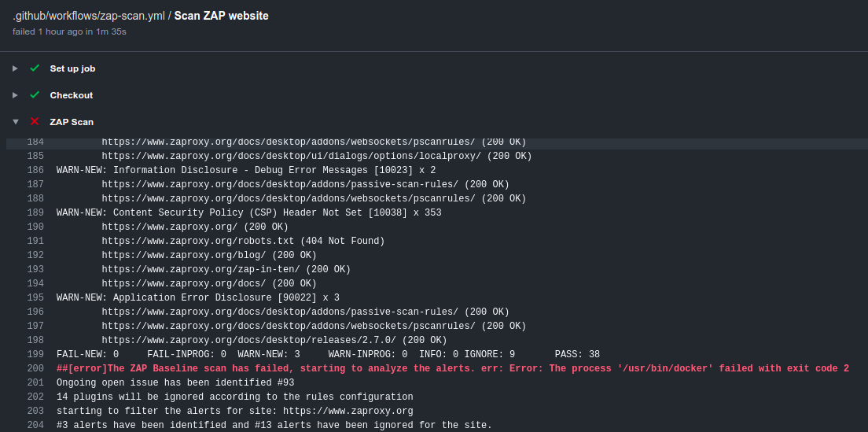The image size is (868, 432).
Task: Select the Set up job step title
Action: (x=72, y=68)
